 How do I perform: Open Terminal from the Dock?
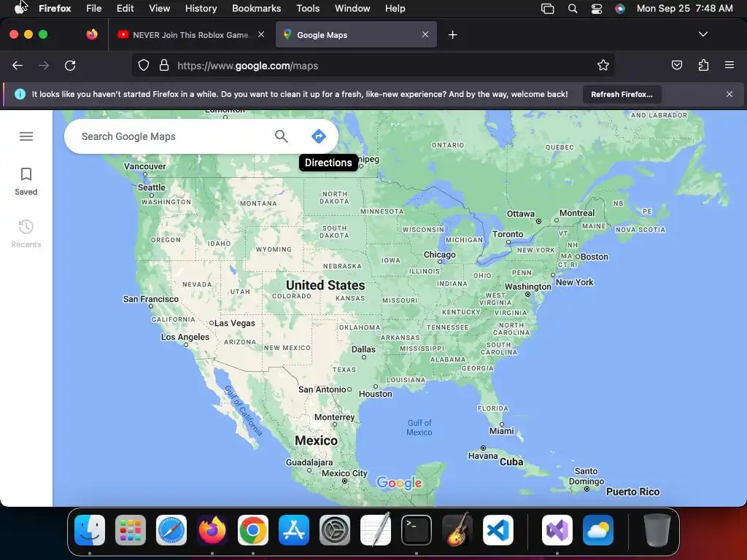coord(417,530)
